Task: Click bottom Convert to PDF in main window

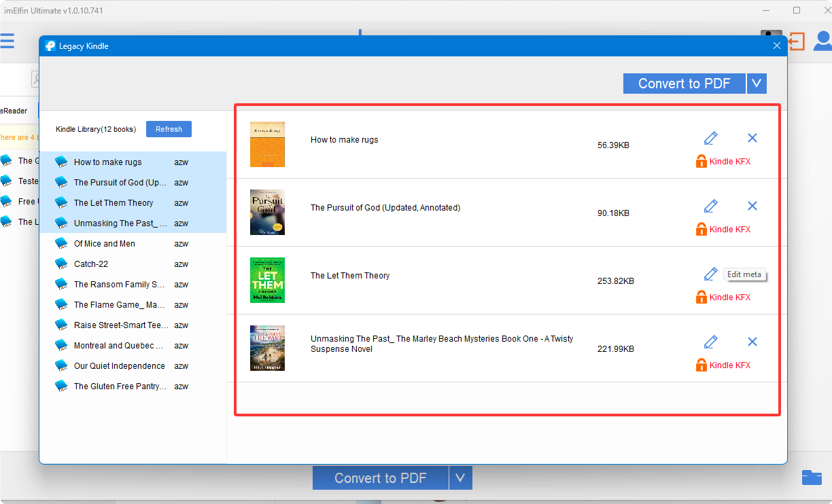Action: (381, 478)
